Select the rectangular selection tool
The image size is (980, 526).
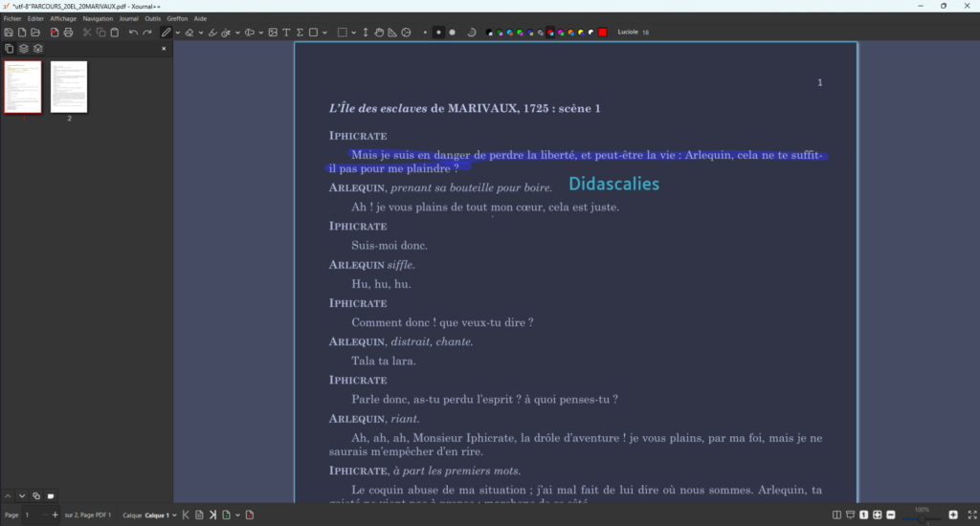coord(342,33)
